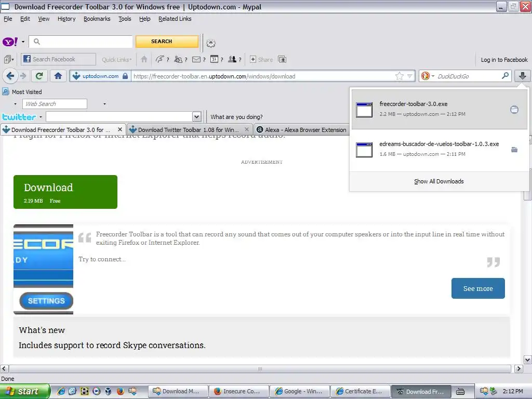Click the padlock site identity icon
The height and width of the screenshot is (399, 532).
pyautogui.click(x=125, y=76)
